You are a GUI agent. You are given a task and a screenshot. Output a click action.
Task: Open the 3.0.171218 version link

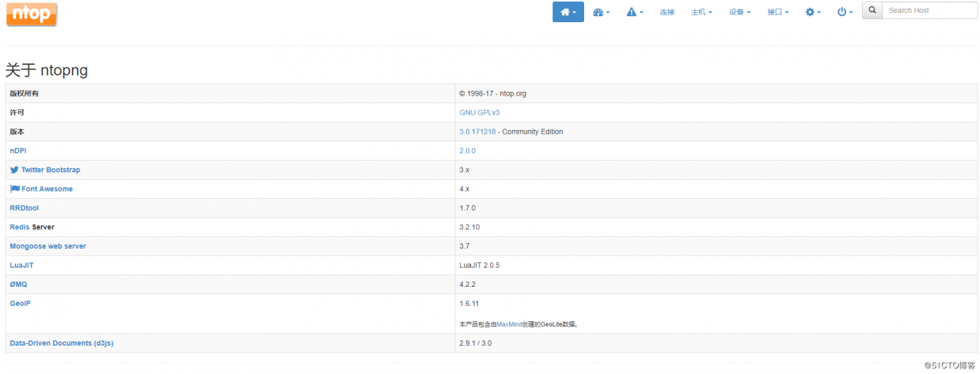479,132
